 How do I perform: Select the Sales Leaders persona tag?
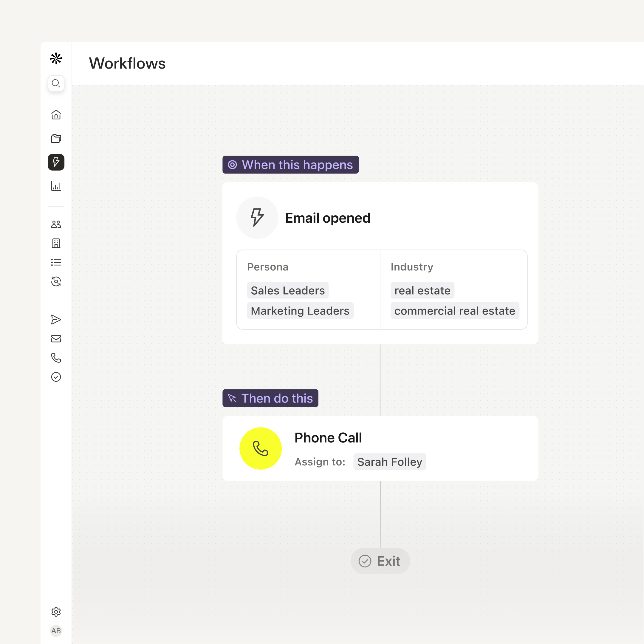point(287,290)
